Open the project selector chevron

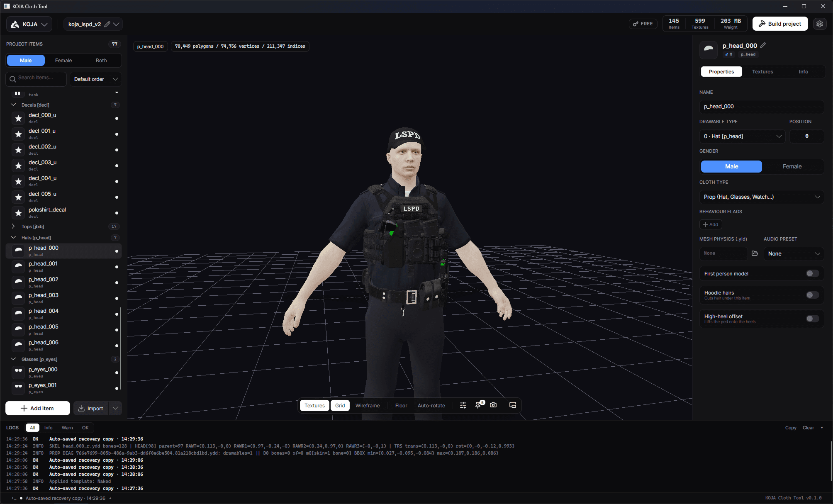tap(116, 24)
